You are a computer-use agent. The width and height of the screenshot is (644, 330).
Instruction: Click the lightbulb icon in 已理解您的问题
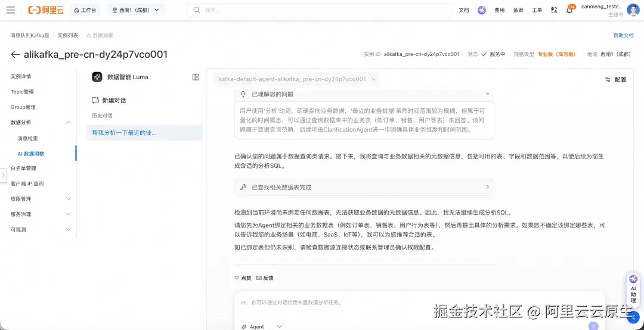[x=243, y=94]
